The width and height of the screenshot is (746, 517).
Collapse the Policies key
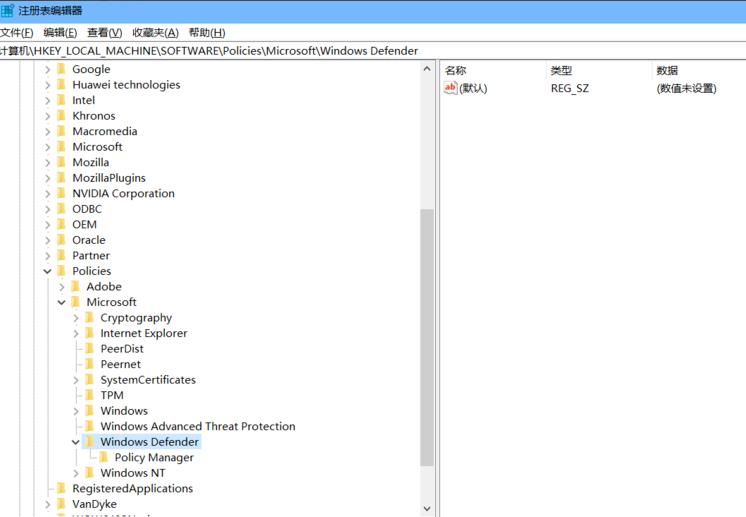point(47,271)
